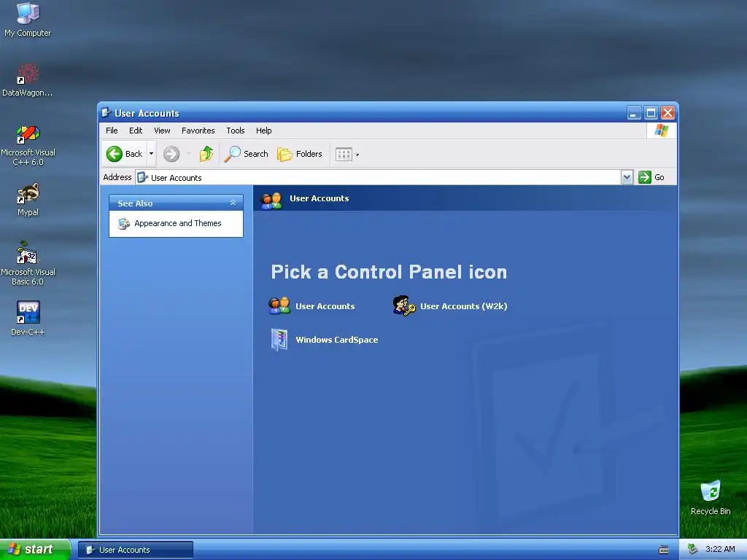This screenshot has height=560, width=747.
Task: Click the Windows flag logo in menu bar
Action: (x=661, y=131)
